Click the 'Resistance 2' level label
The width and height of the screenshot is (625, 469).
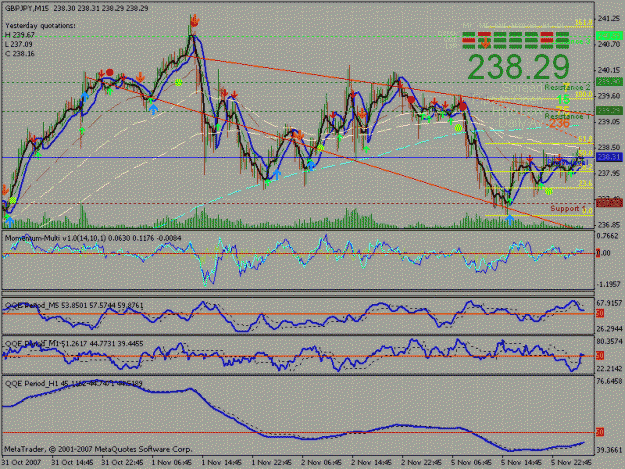[x=567, y=87]
